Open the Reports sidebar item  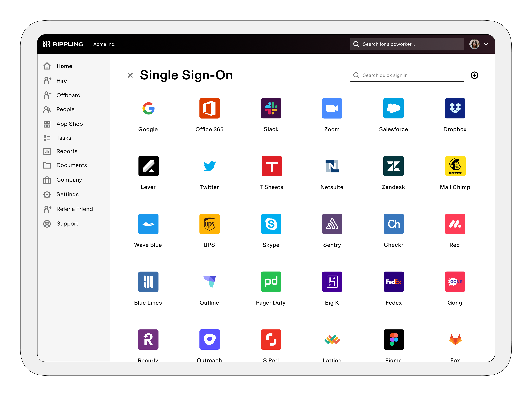coord(67,151)
